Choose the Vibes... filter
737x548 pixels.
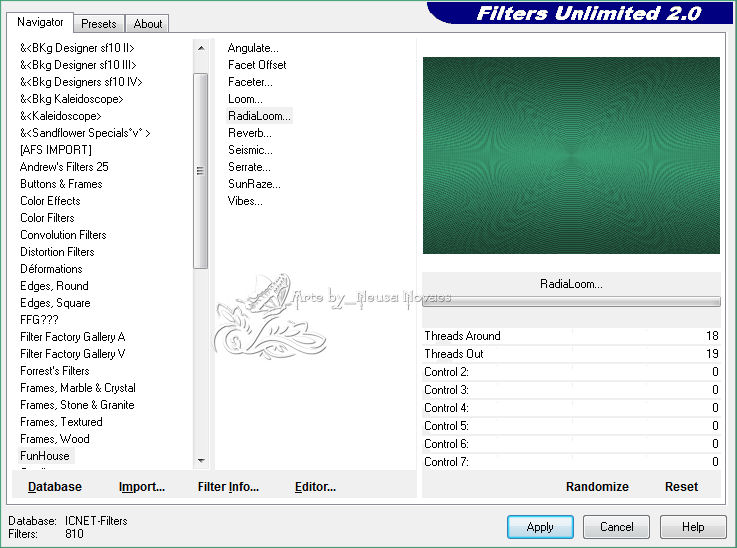pos(245,201)
